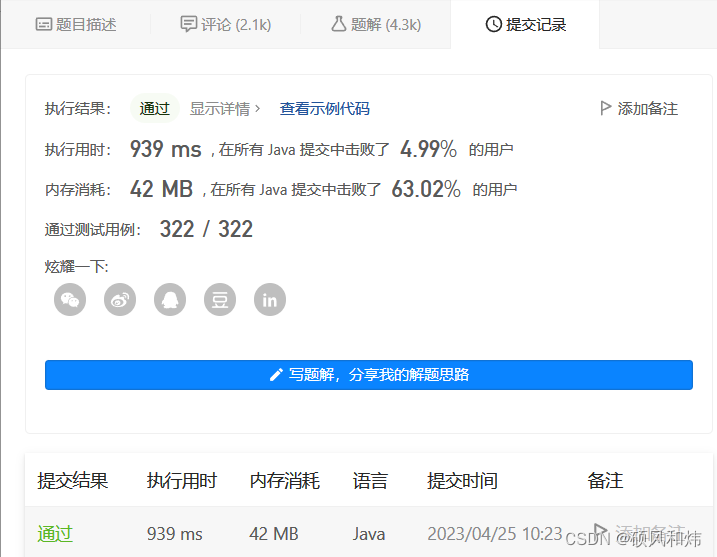The width and height of the screenshot is (717, 557).
Task: Share result via LinkedIn icon
Action: [x=270, y=300]
